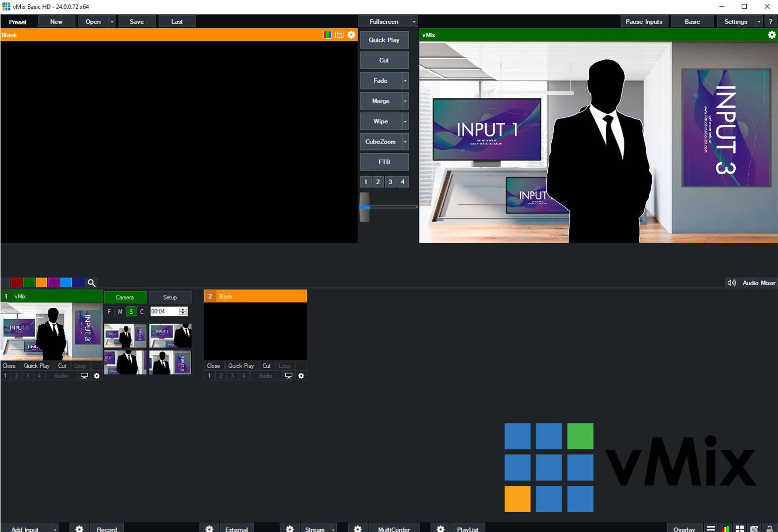Screen dimensions: 778x532
Task: Click the vMix input 1 thumbnail preview
Action: click(x=52, y=331)
